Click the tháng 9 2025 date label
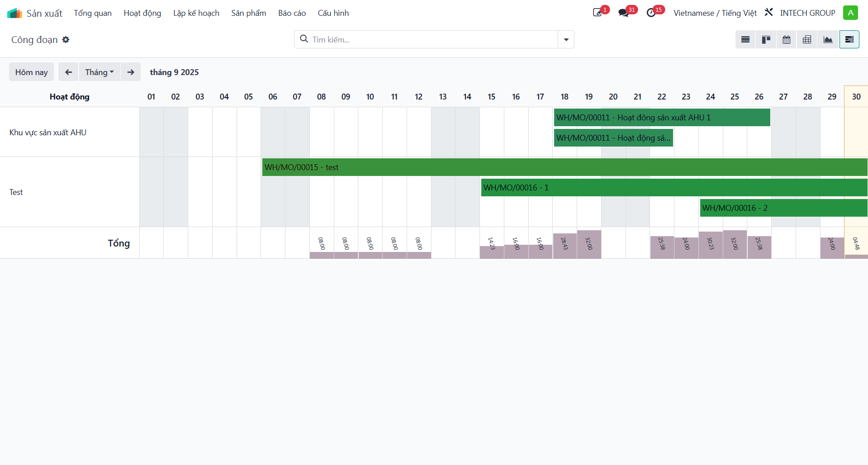Image resolution: width=868 pixels, height=465 pixels. coord(175,72)
